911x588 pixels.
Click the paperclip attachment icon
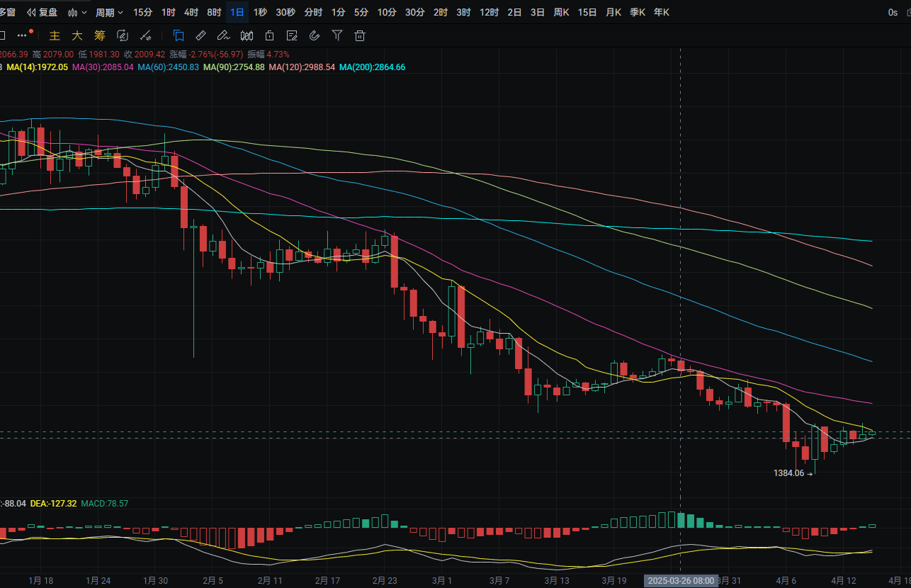click(x=315, y=35)
